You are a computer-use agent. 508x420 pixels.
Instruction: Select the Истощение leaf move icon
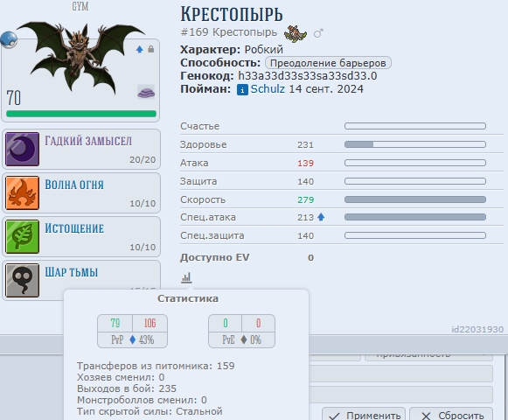click(23, 236)
